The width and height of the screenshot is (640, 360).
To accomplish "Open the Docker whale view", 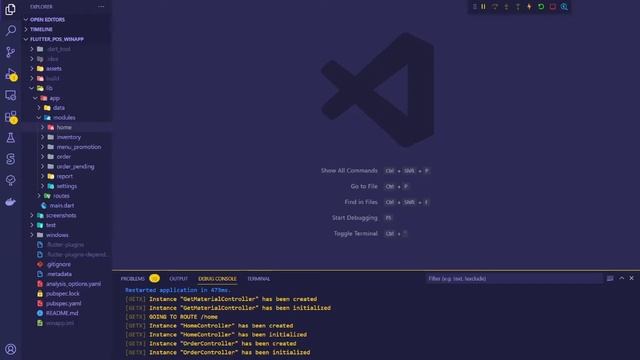I will pos(11,202).
